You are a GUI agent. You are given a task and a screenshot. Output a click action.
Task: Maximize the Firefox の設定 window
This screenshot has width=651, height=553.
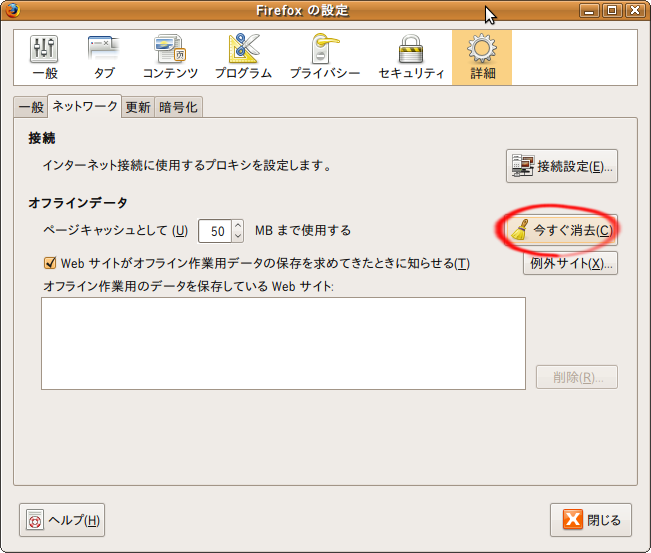click(612, 10)
